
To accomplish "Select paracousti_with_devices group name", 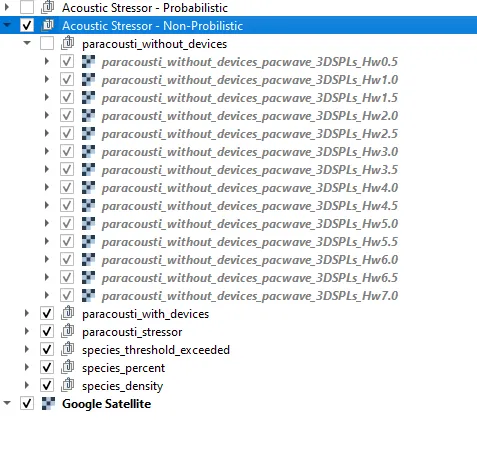I will [145, 314].
